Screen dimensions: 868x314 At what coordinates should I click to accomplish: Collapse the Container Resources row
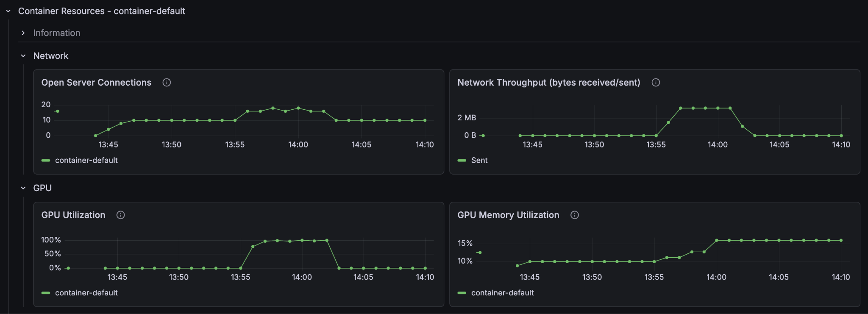coord(8,11)
